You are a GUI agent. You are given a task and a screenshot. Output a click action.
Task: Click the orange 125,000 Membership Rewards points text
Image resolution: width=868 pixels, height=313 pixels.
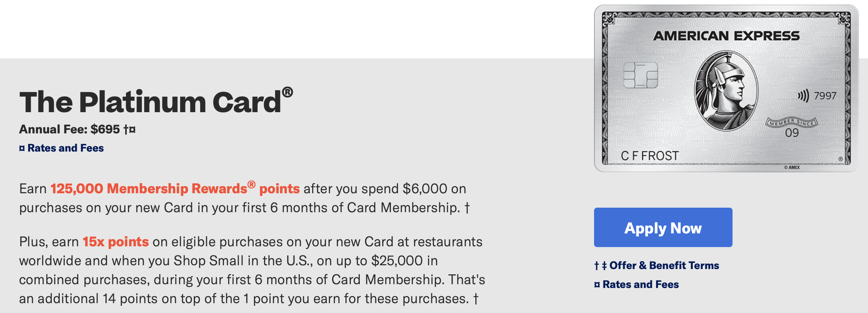[175, 188]
